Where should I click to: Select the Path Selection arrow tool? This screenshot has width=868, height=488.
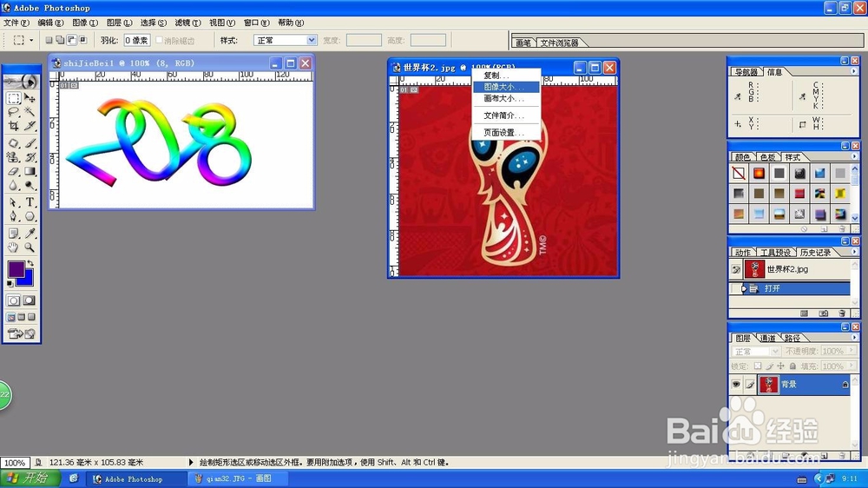14,202
